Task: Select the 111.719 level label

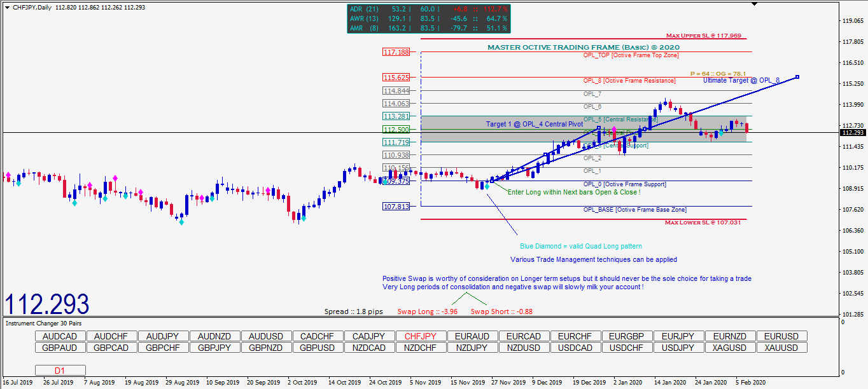Action: point(396,142)
